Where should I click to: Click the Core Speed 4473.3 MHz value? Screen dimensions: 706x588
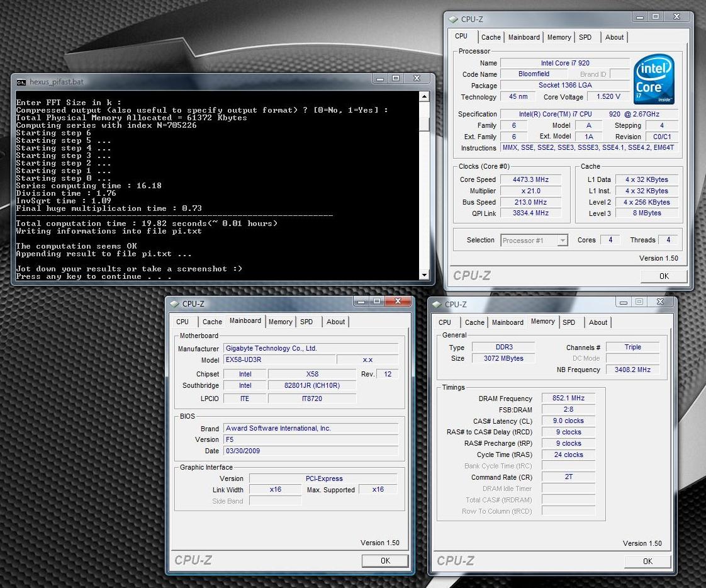tap(531, 179)
